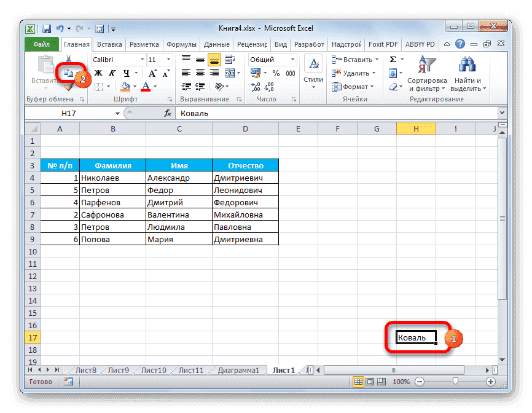Image resolution: width=532 pixels, height=413 pixels.
Task: Click the fill color swatch arrow
Action: [x=135, y=85]
